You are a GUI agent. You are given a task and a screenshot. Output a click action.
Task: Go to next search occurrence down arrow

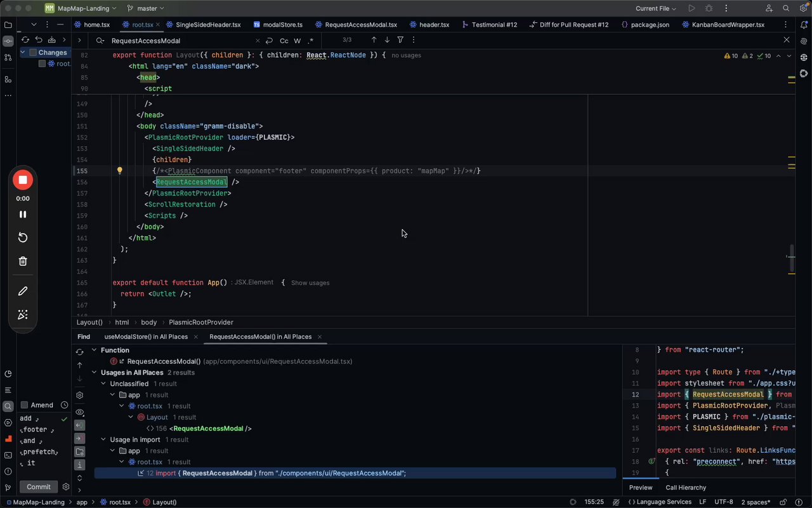(x=387, y=40)
